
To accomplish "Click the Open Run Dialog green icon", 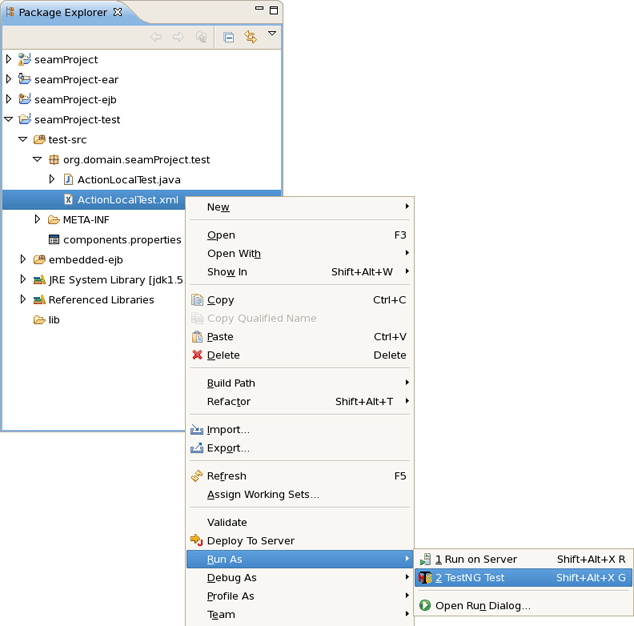I will pos(425,605).
